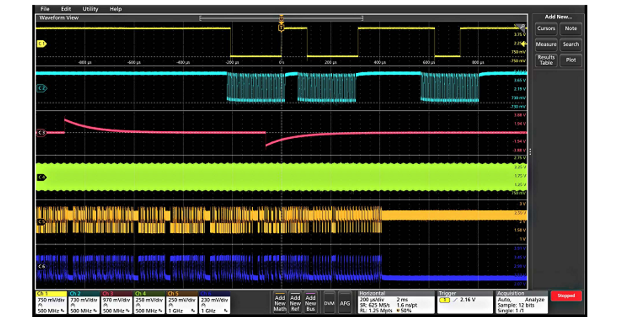Toggle the Stopped run/stop button

click(566, 296)
